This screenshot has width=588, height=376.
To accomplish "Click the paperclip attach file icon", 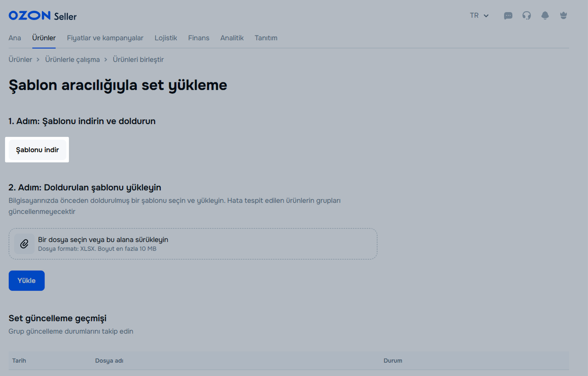I will (24, 244).
